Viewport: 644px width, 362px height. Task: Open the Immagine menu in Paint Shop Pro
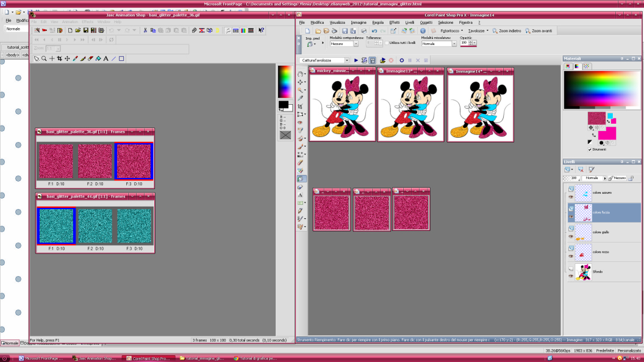click(358, 23)
